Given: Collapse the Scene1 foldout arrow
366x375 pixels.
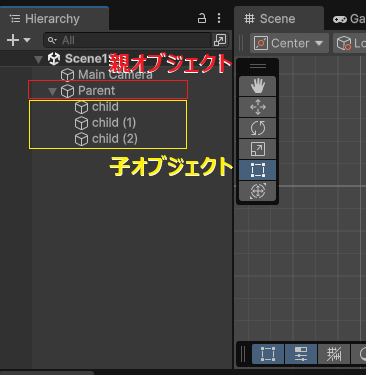Looking at the screenshot, I should (39, 59).
